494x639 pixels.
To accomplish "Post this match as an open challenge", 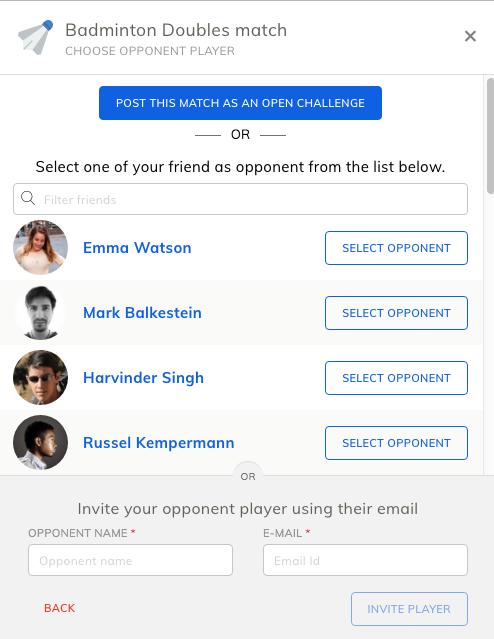I will pyautogui.click(x=240, y=103).
